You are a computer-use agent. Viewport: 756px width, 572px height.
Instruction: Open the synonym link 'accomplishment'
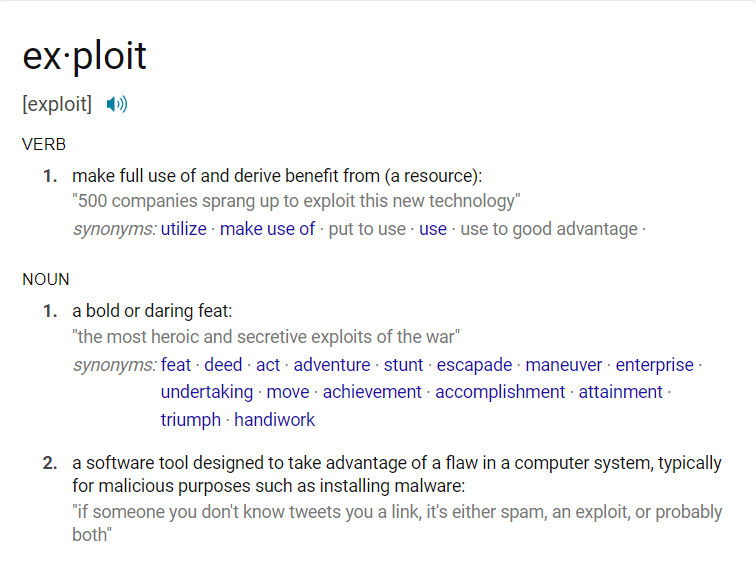click(500, 392)
